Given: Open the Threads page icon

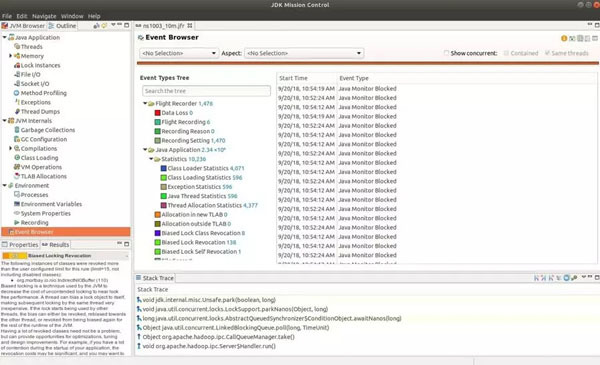Looking at the screenshot, I should 17,46.
